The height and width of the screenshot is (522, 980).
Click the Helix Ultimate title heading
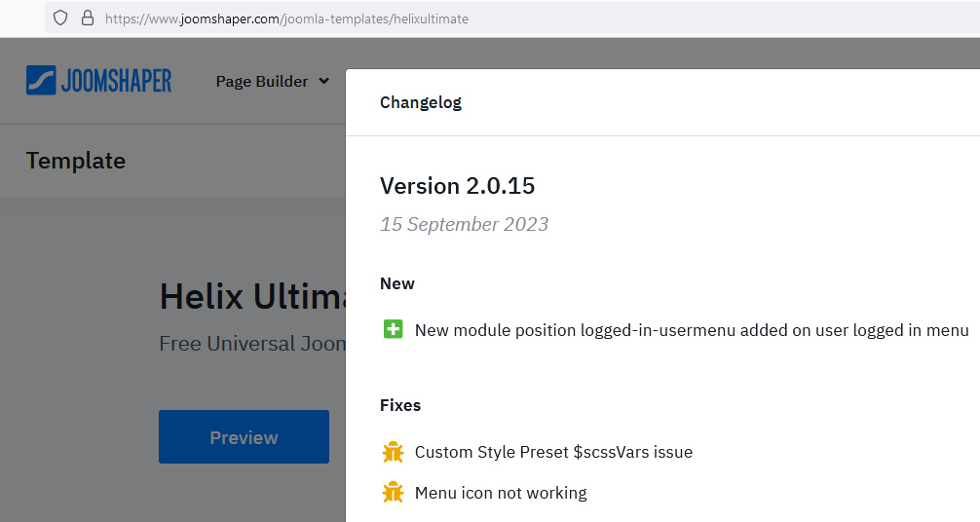click(x=251, y=296)
